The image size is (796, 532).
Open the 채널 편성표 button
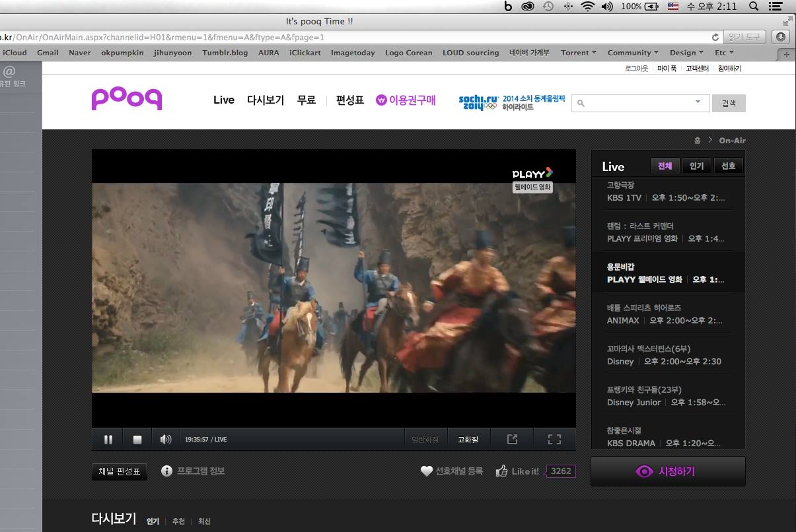coord(120,471)
